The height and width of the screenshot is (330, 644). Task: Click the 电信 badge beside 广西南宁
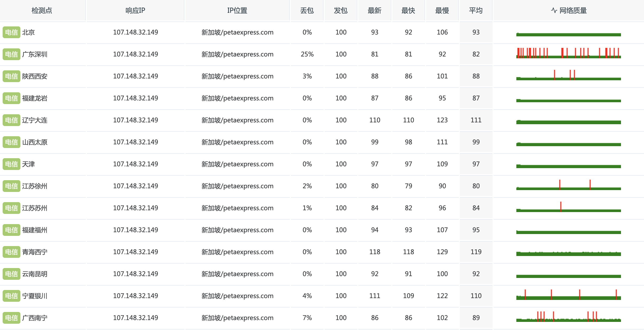[12, 318]
